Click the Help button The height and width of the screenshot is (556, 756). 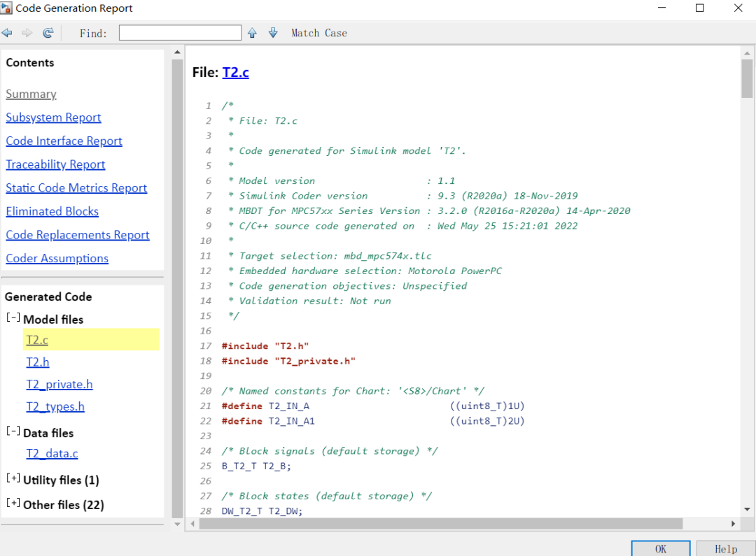[726, 549]
